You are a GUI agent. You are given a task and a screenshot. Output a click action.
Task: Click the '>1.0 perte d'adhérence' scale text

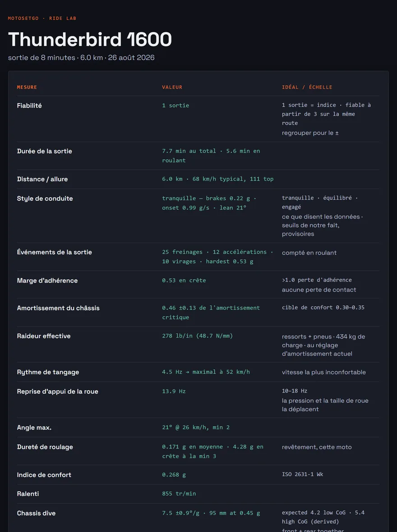click(x=317, y=280)
